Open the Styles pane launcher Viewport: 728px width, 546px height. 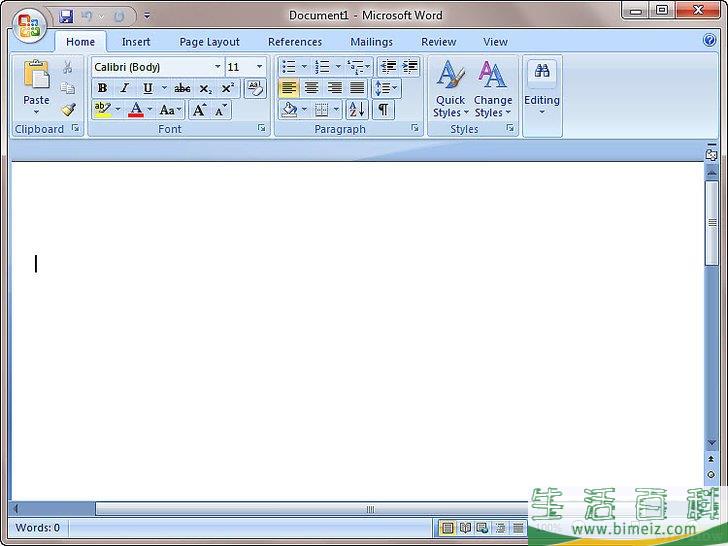(x=510, y=128)
